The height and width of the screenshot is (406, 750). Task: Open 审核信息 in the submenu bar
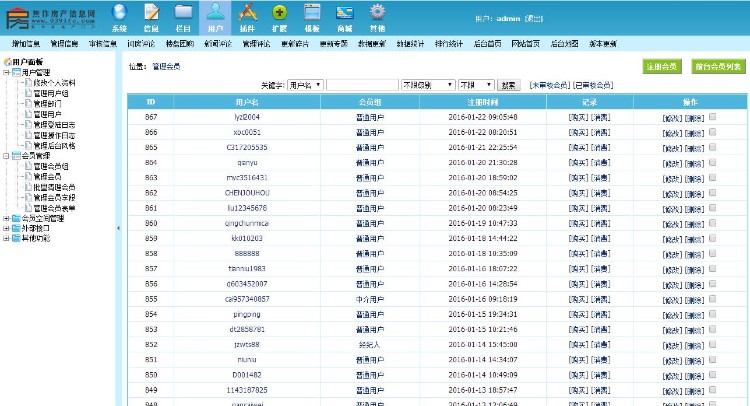[x=103, y=44]
